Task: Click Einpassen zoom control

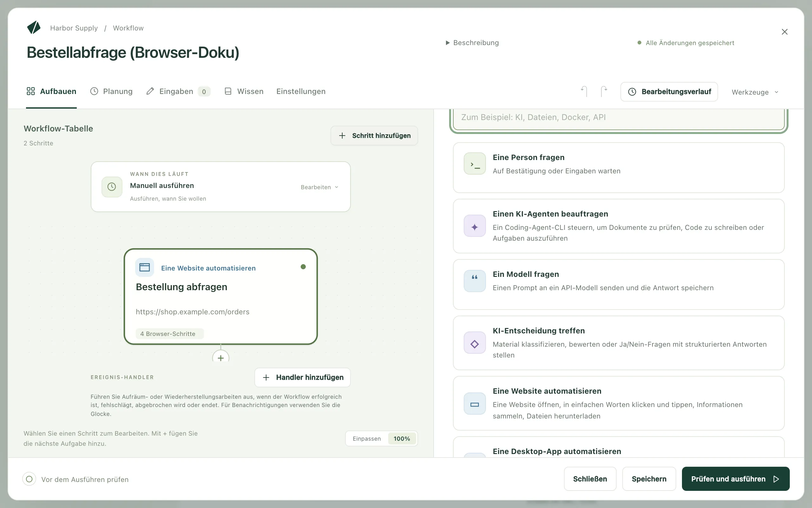Action: 367,438
